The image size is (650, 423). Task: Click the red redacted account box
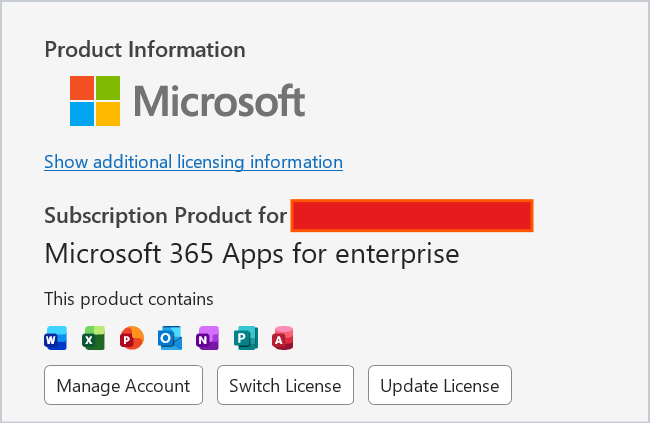(x=412, y=215)
